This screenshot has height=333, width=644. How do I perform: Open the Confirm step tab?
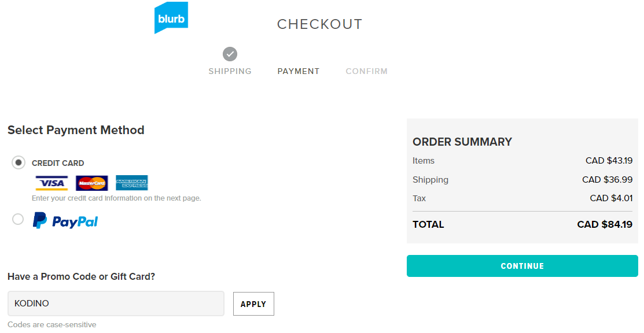pyautogui.click(x=367, y=72)
